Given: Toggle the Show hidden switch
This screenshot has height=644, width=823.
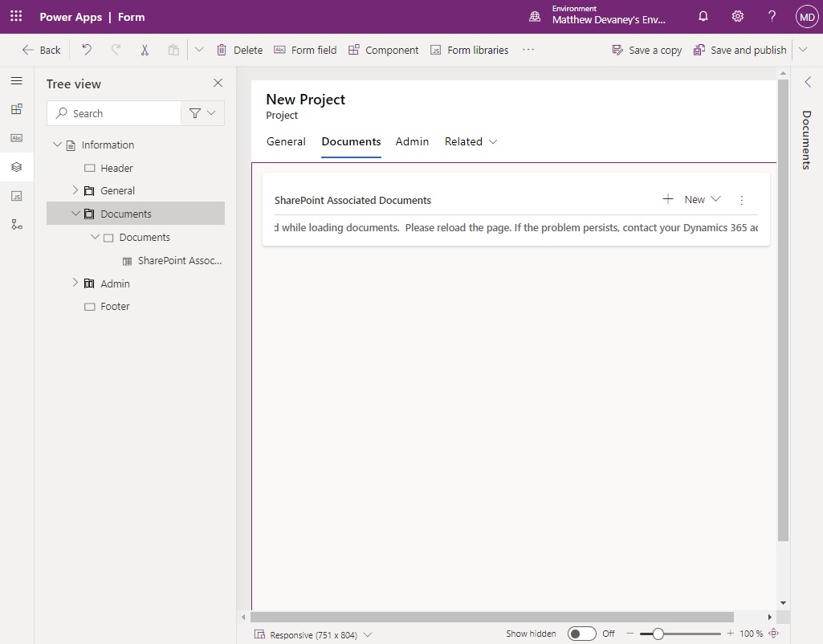Looking at the screenshot, I should tap(581, 634).
